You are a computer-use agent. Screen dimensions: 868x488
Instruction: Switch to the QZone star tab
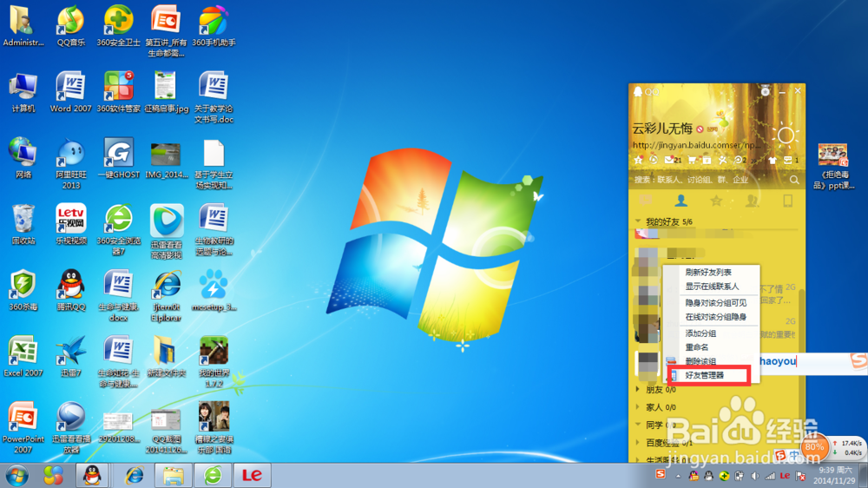[716, 201]
